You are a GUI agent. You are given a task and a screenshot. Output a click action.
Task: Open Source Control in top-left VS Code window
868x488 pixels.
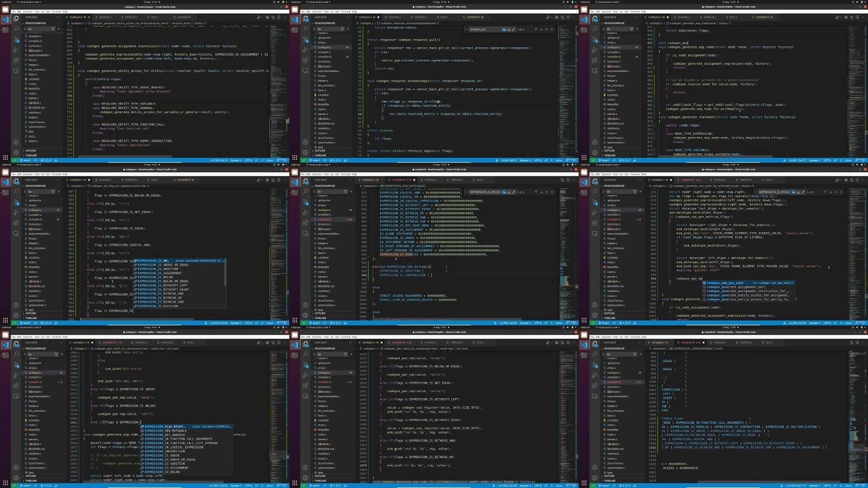click(x=16, y=38)
